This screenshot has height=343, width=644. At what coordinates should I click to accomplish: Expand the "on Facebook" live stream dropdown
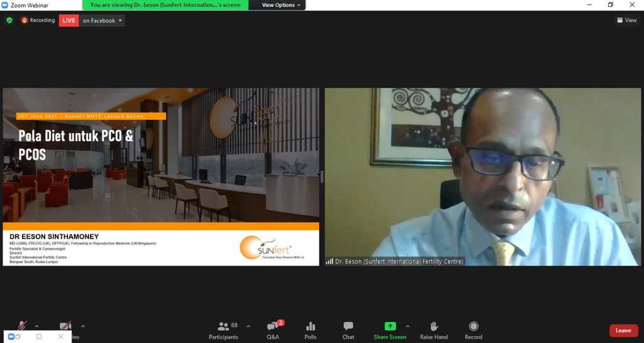103,21
